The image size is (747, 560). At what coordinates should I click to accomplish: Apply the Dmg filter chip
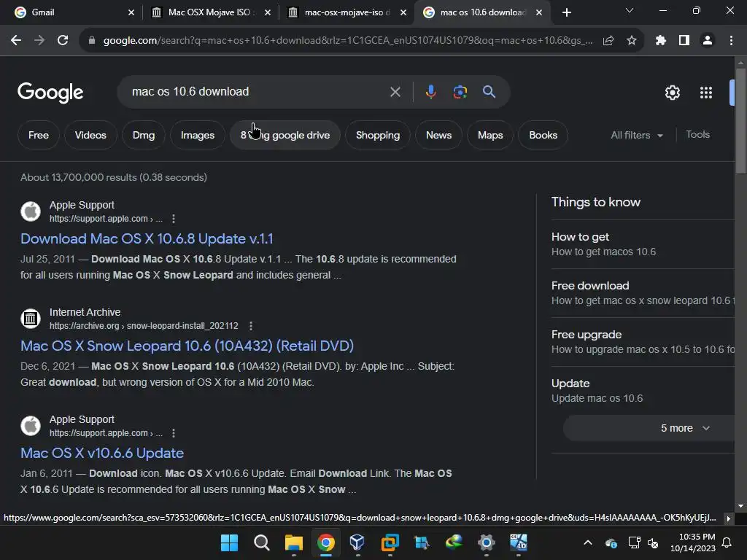click(x=144, y=135)
